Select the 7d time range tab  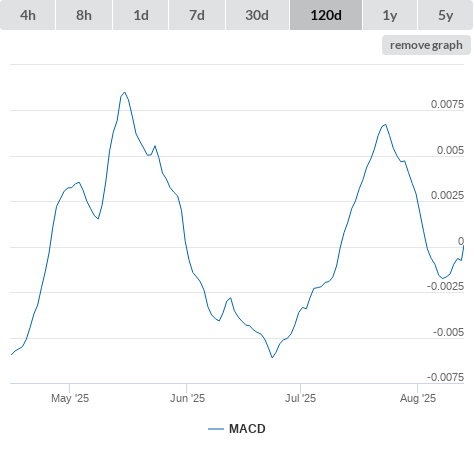click(x=197, y=15)
